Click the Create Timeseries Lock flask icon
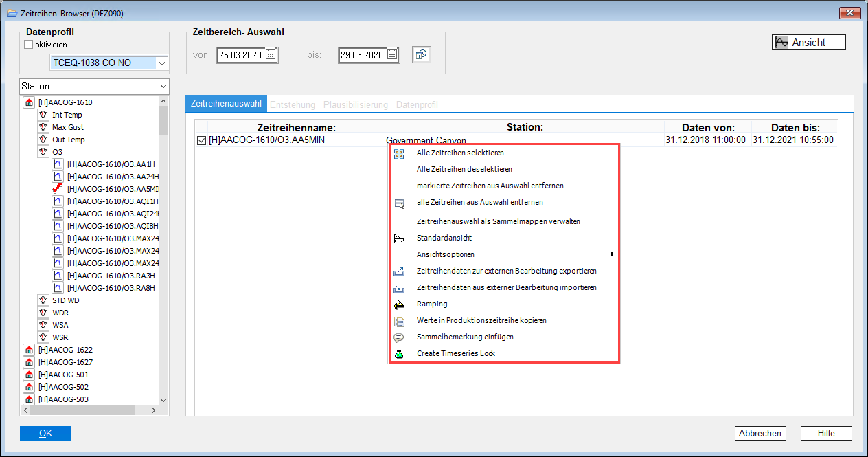 click(x=399, y=354)
